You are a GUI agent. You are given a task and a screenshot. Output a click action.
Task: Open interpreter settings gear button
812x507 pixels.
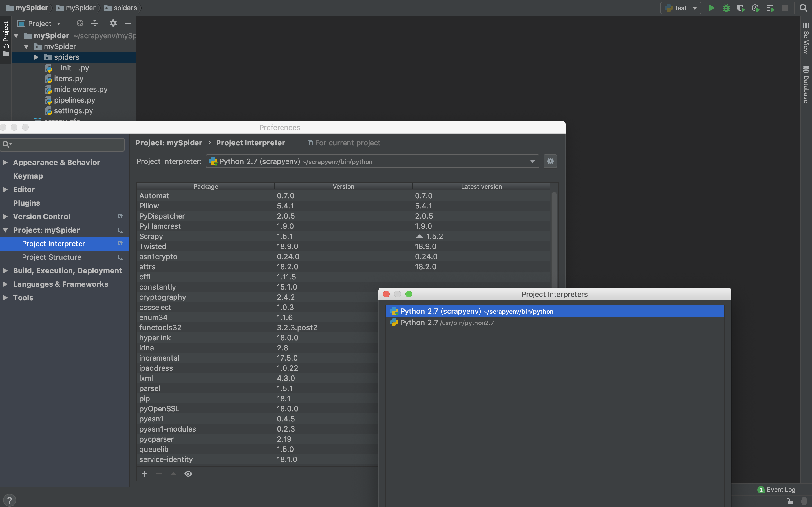(x=550, y=161)
